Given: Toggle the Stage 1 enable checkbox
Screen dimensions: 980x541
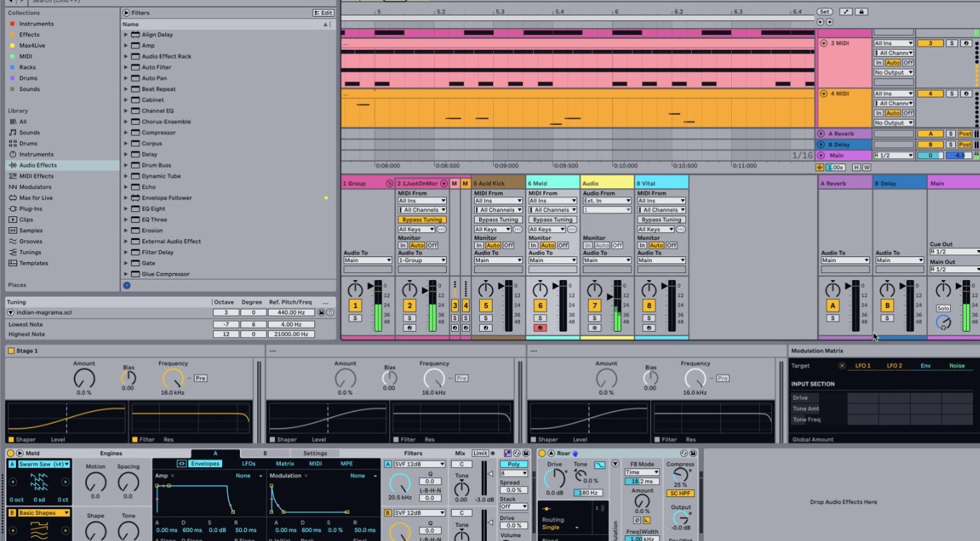Looking at the screenshot, I should [11, 351].
